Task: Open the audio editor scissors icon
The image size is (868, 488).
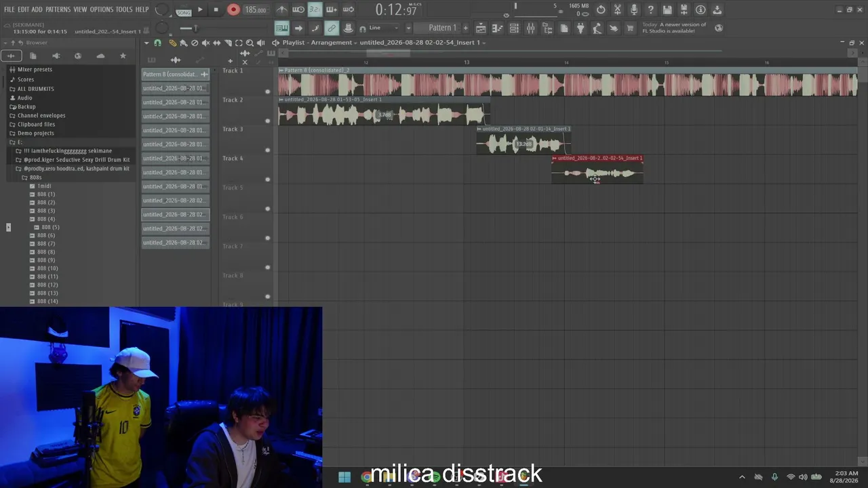Action: [x=617, y=9]
